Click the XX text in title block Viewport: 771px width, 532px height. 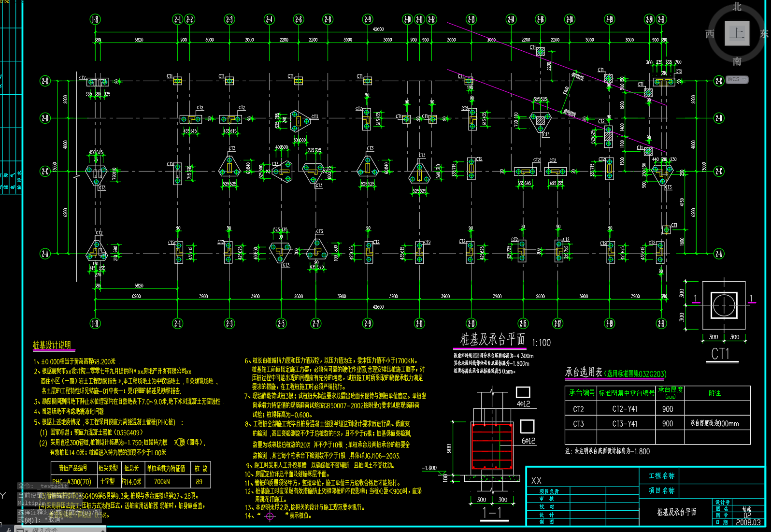[536, 480]
